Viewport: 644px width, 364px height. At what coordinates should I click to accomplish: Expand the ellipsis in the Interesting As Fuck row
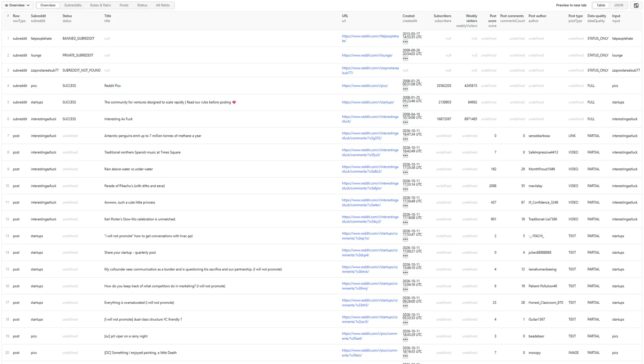(405, 123)
